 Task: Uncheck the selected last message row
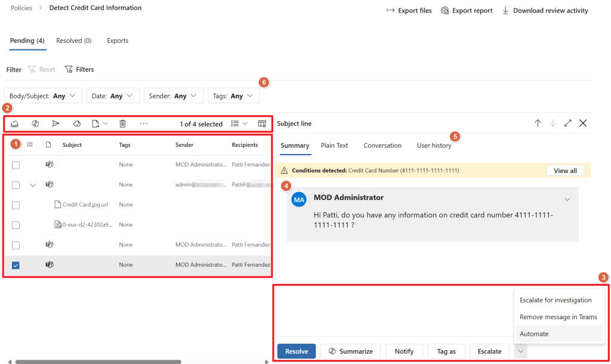tap(16, 266)
